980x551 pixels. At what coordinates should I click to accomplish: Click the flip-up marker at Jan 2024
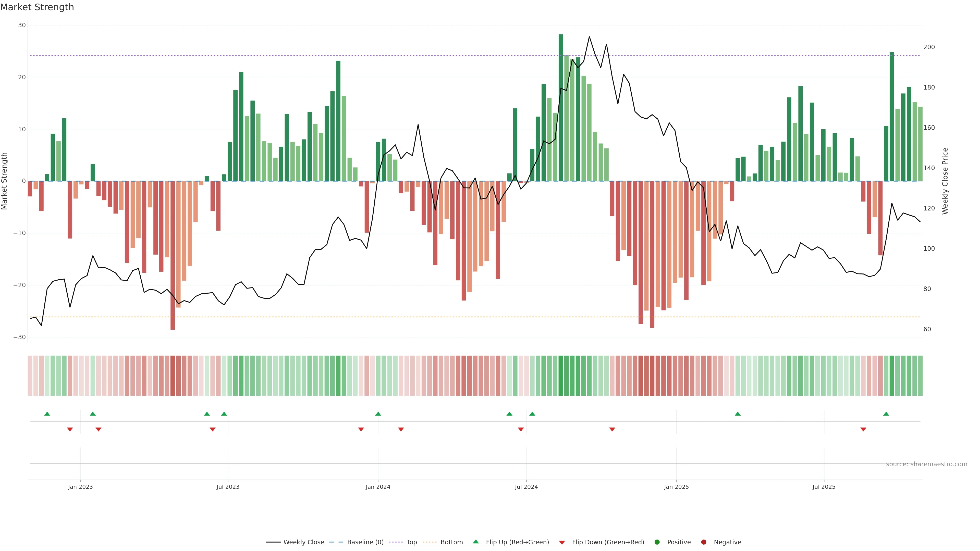378,414
